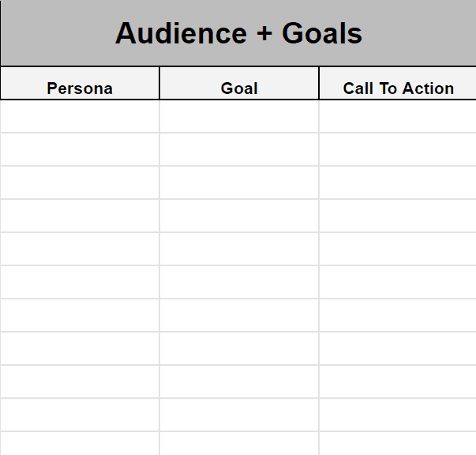Click fifth empty cell under Call To Action
The height and width of the screenshot is (455, 476).
(x=398, y=249)
